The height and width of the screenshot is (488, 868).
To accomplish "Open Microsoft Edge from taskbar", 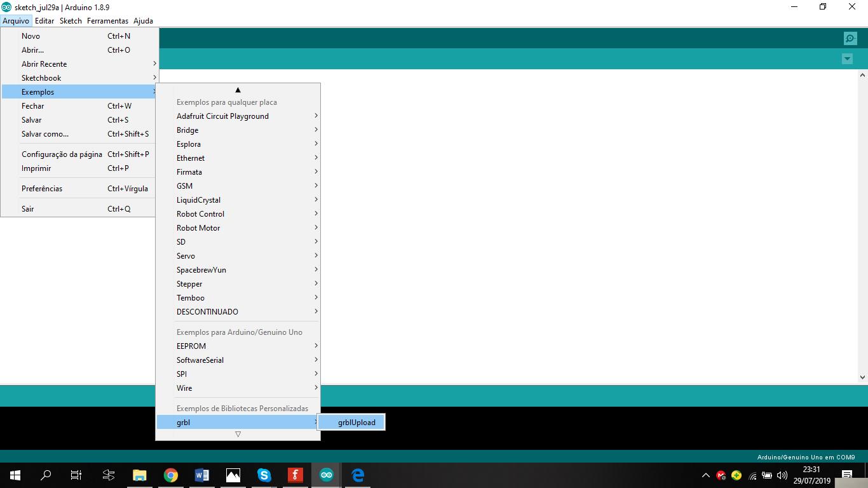I will (x=357, y=475).
